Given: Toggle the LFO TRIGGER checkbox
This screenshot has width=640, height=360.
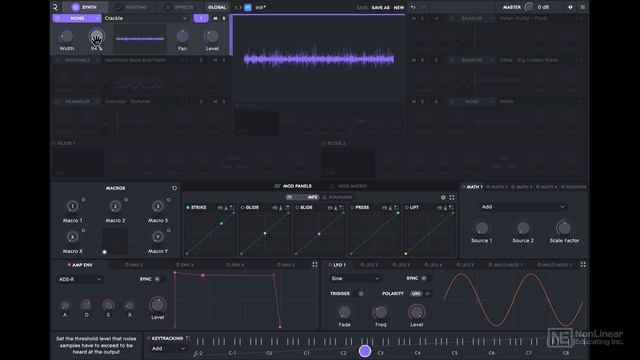Looking at the screenshot, I should [360, 293].
